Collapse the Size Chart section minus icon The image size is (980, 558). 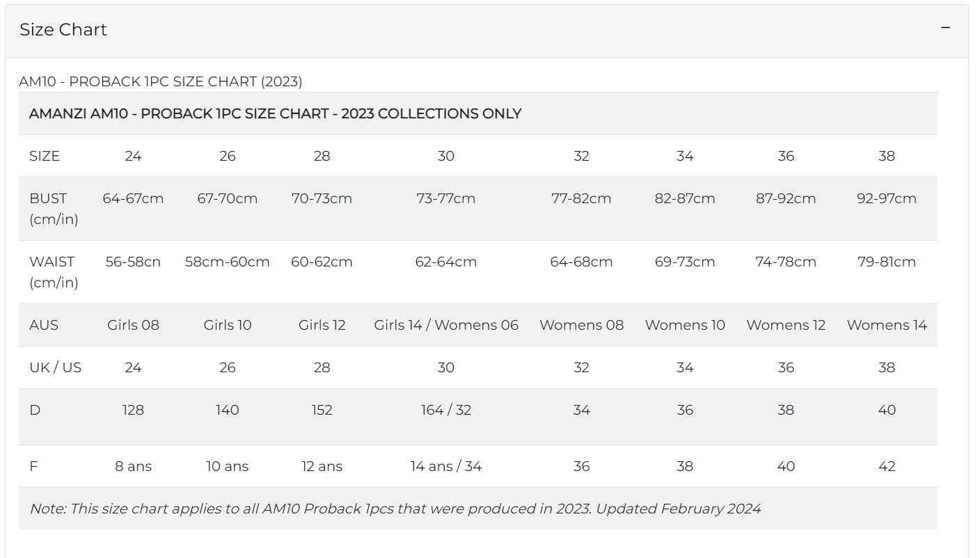945,28
